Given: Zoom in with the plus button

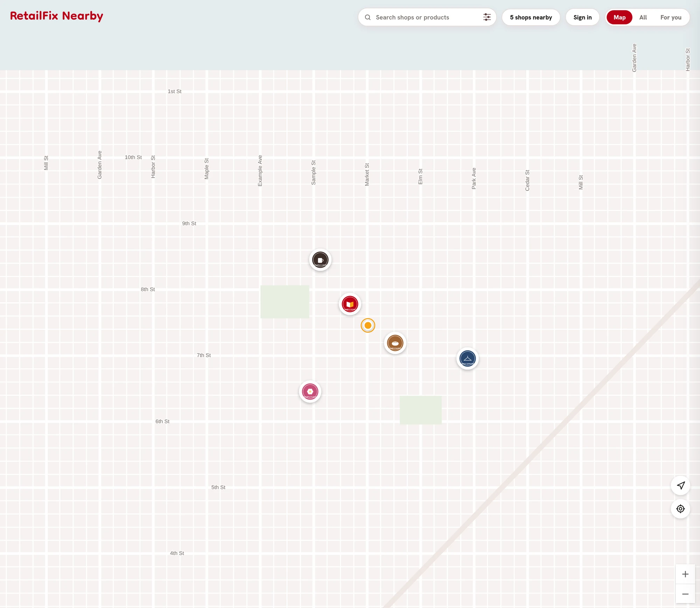Looking at the screenshot, I should tap(685, 574).
